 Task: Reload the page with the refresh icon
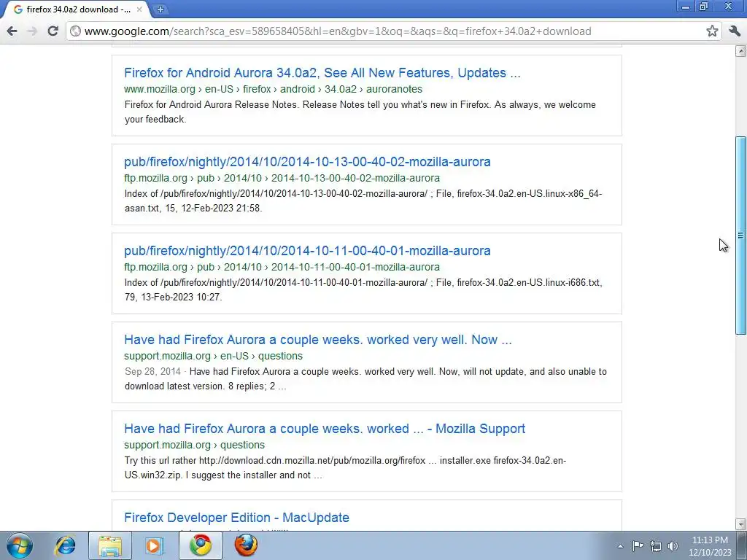[53, 31]
